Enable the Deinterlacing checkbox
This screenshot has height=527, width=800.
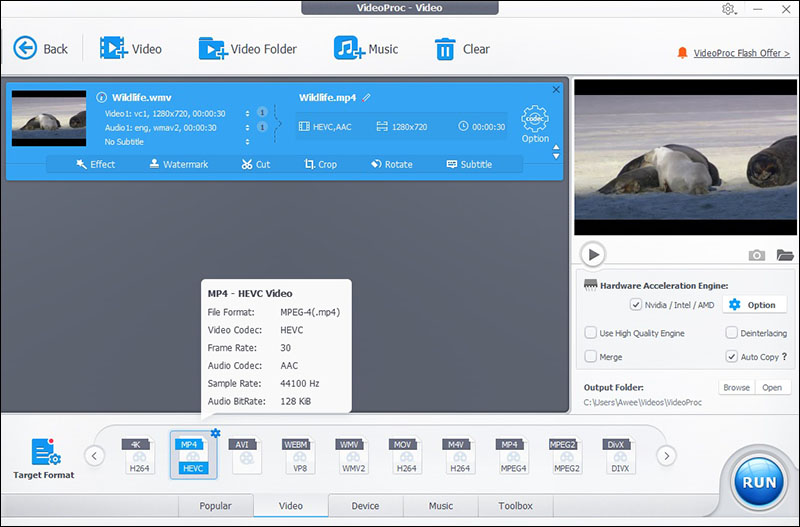pyautogui.click(x=732, y=333)
